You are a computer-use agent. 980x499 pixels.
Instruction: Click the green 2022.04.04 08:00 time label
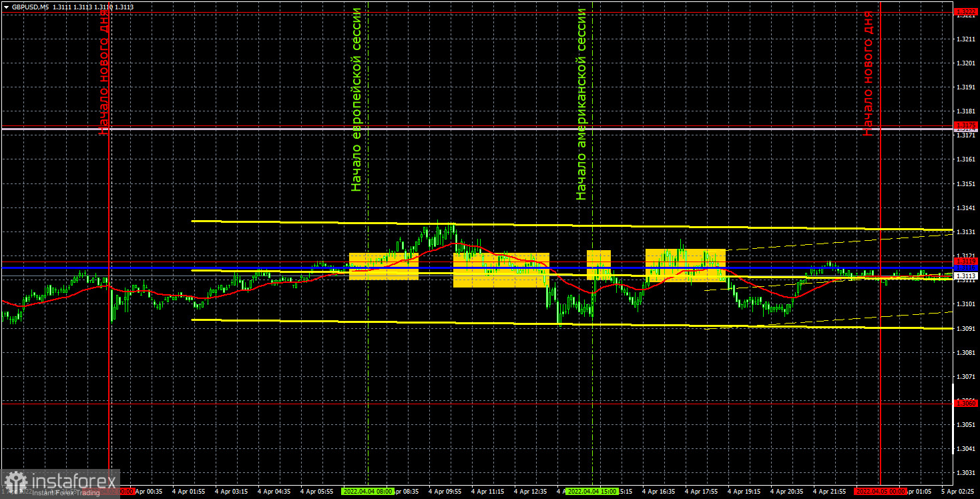[x=368, y=491]
